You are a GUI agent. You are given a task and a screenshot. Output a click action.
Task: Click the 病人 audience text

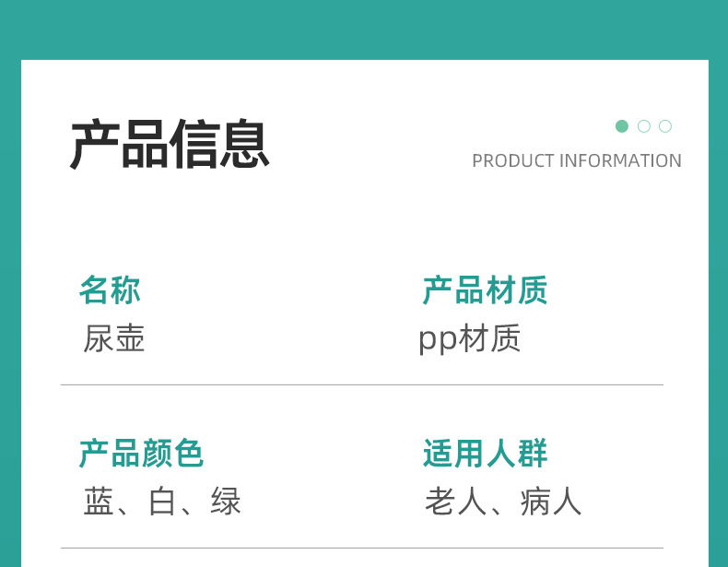[551, 502]
